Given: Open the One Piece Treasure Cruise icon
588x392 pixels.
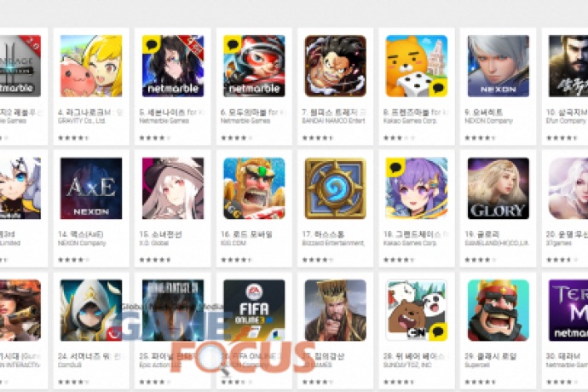Looking at the screenshot, I should [x=335, y=66].
